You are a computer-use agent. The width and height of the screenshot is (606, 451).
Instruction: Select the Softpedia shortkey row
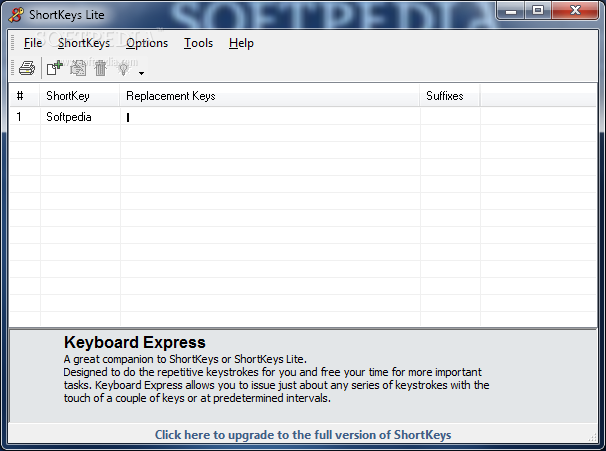(x=303, y=117)
